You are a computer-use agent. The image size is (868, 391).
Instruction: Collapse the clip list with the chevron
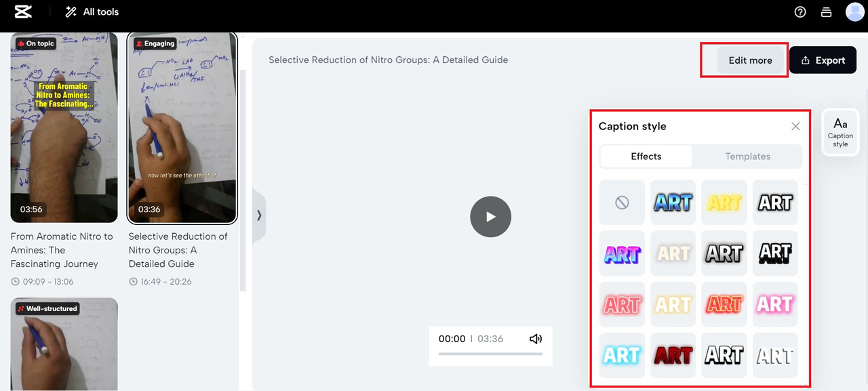[259, 215]
